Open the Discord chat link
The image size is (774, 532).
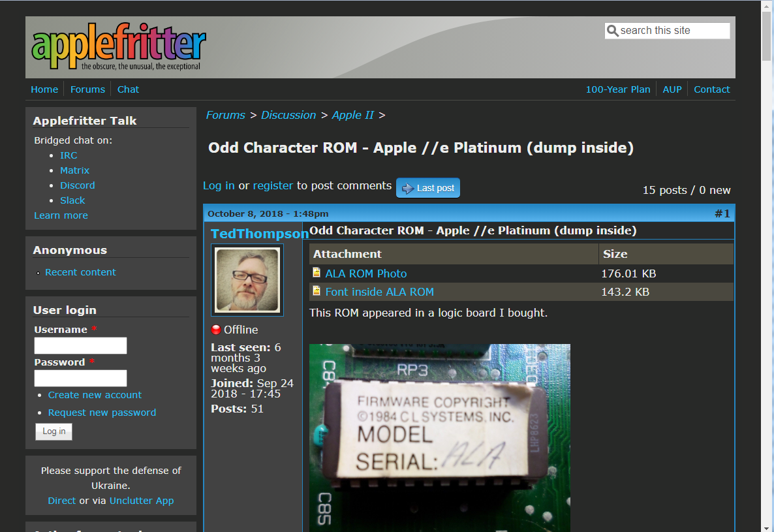78,185
